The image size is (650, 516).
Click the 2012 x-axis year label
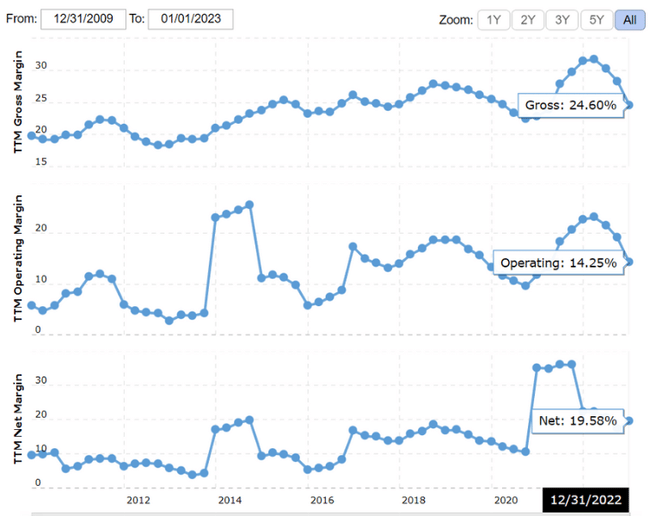138,499
